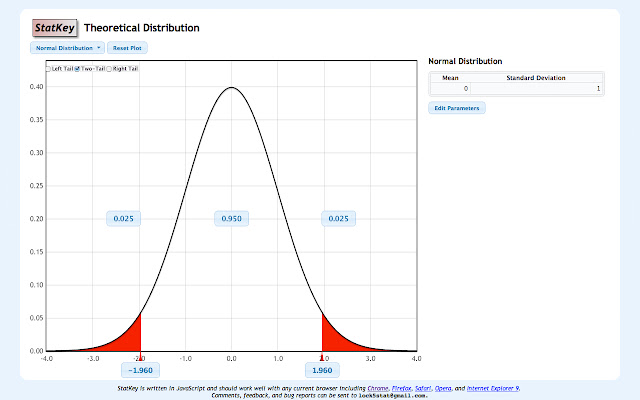Uncheck the Two-Tail checkbox
Image resolution: width=640 pixels, height=400 pixels.
click(78, 68)
